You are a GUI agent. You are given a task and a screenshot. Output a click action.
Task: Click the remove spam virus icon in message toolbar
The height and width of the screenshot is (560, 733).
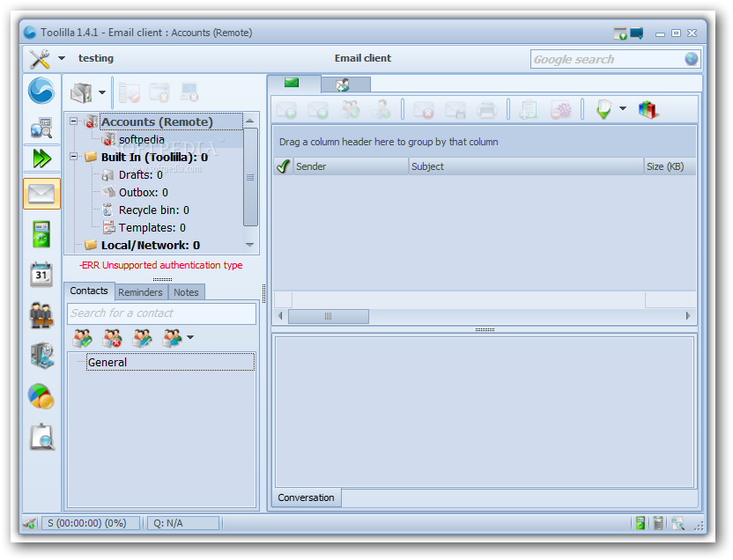561,110
